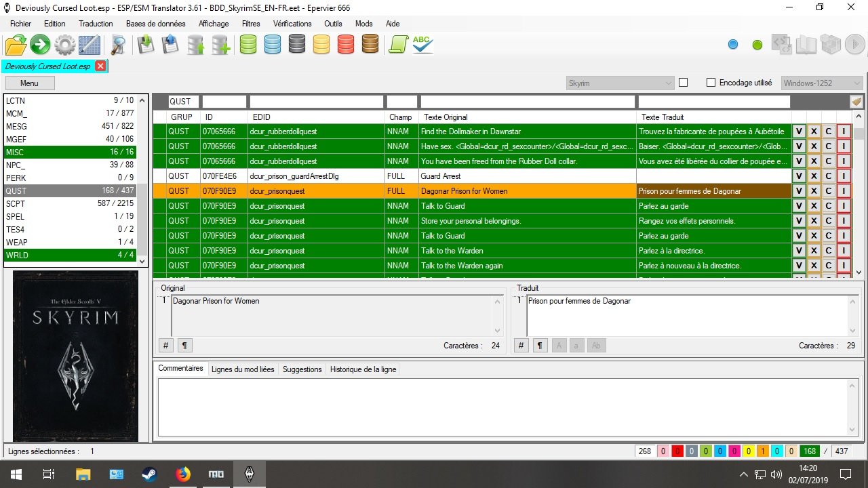Click the grey cubes icon
The width and height of the screenshot is (868, 488).
pos(831,45)
